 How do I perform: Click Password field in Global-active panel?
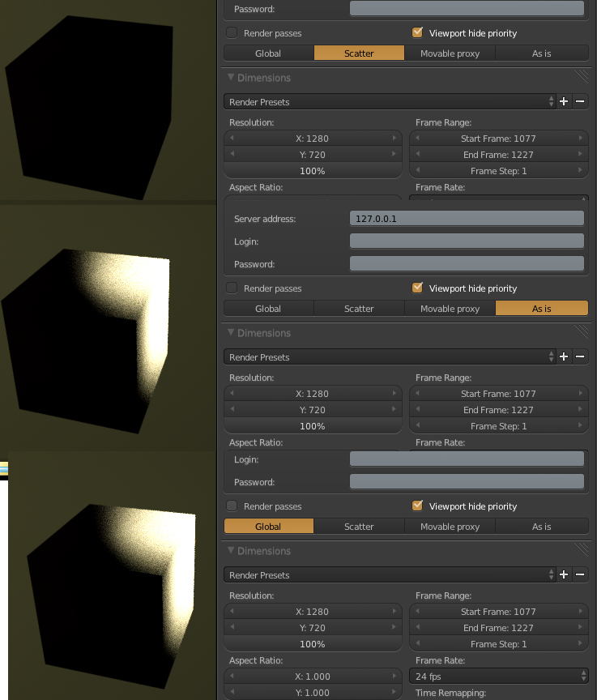point(467,482)
